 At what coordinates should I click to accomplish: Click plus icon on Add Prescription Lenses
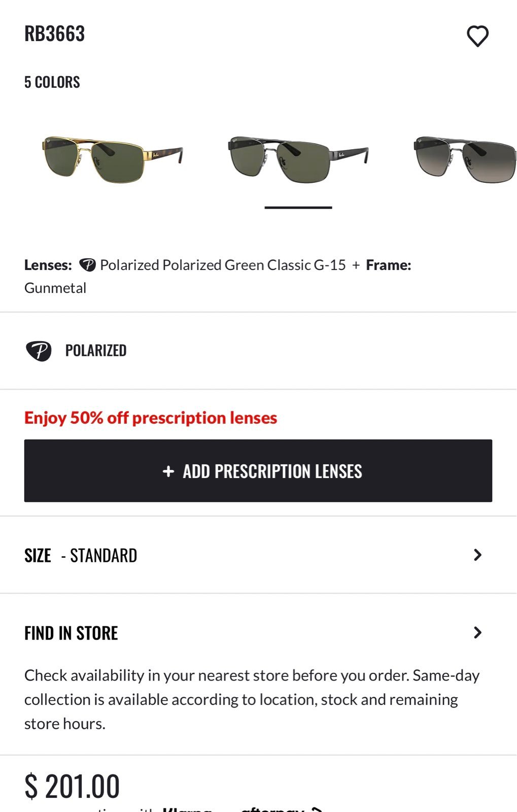pos(168,471)
